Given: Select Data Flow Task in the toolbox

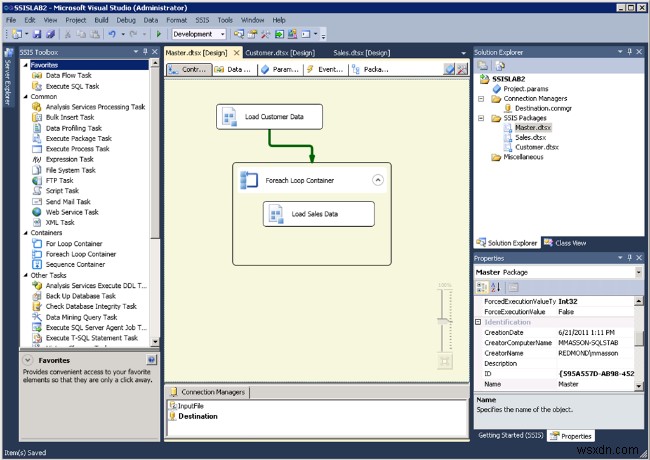Looking at the screenshot, I should [x=68, y=75].
